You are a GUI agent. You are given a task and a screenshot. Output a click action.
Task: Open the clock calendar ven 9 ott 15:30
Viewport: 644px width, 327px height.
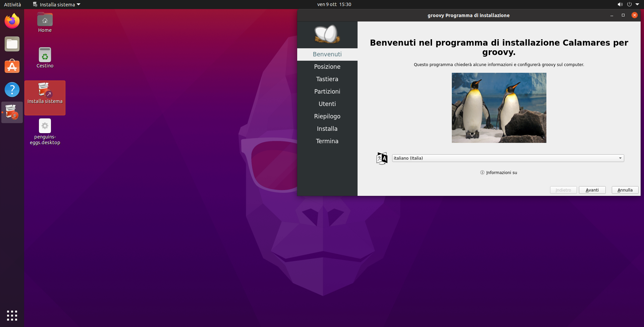pos(334,4)
